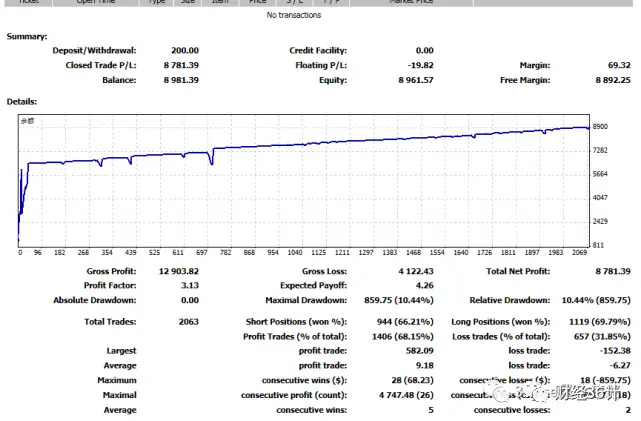Click the Free Margin value 8 892.25
Image resolution: width=641 pixels, height=421 pixels.
coord(613,80)
